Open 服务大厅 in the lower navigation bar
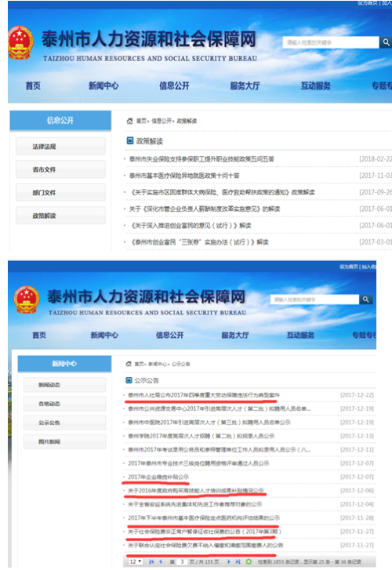 click(235, 335)
